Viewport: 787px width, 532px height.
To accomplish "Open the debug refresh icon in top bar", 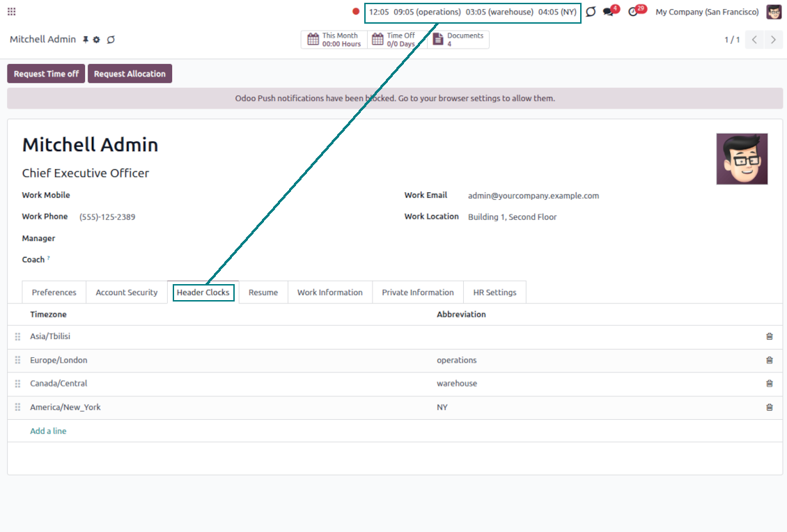I will point(591,12).
